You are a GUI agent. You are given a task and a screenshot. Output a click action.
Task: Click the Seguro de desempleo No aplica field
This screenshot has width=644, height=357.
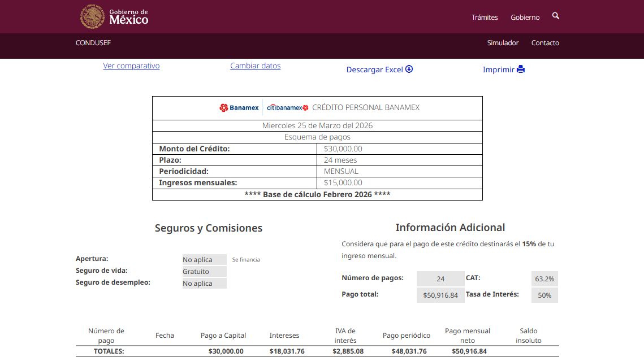[205, 284]
